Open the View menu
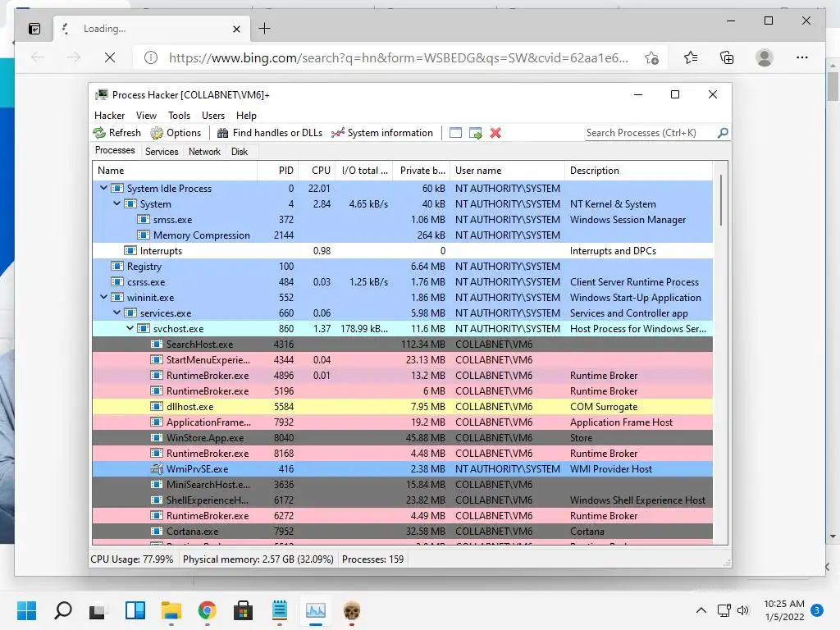 coord(146,115)
